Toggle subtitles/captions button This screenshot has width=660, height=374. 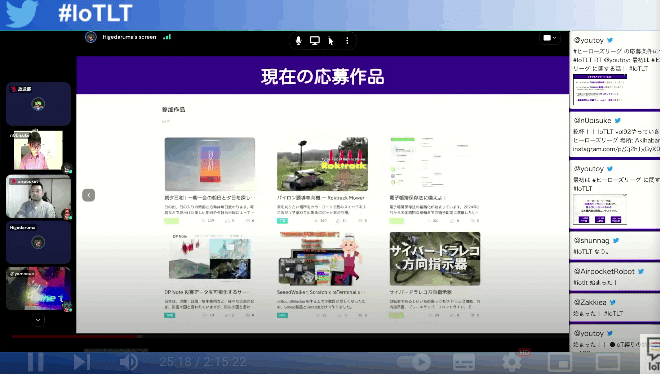(464, 362)
